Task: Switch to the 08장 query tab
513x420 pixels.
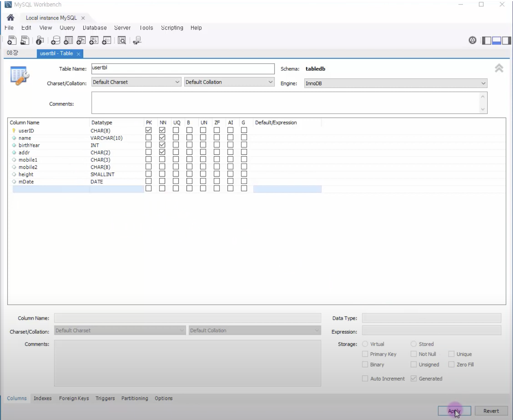Action: click(x=13, y=53)
